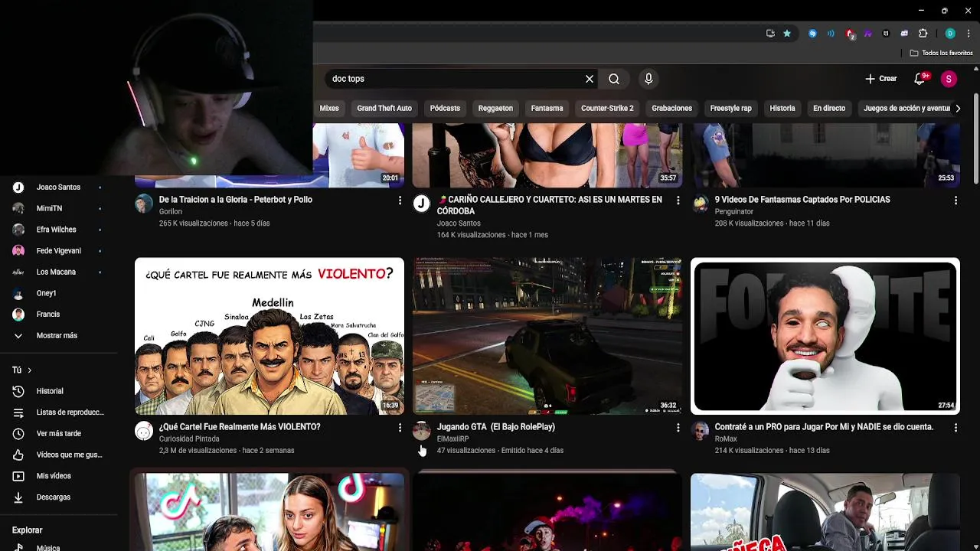Open the Chrome three-dot menu

tap(969, 34)
